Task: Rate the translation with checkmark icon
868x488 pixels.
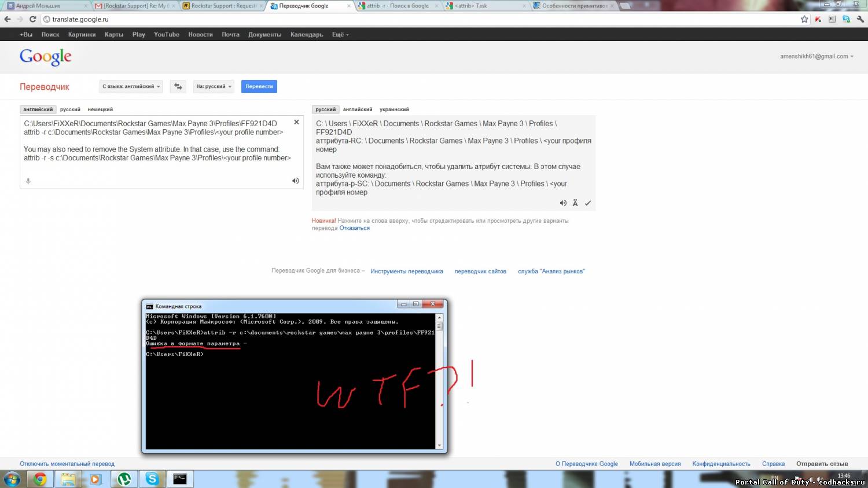Action: pos(588,203)
